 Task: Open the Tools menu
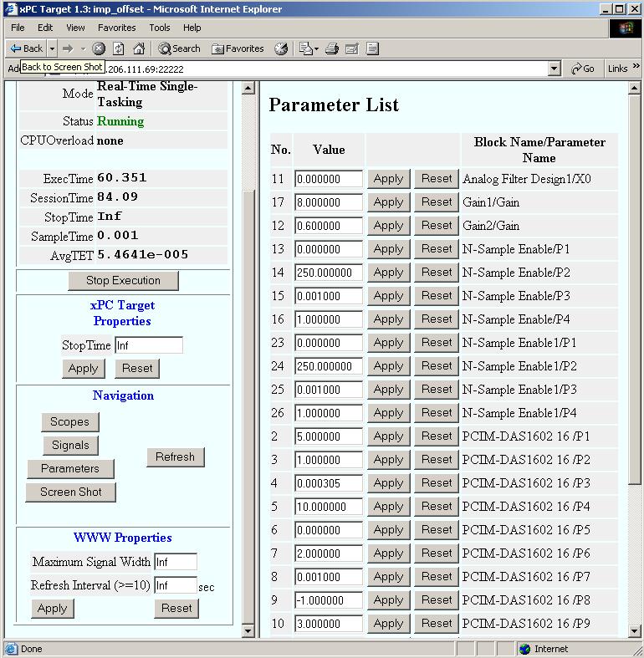[x=160, y=28]
